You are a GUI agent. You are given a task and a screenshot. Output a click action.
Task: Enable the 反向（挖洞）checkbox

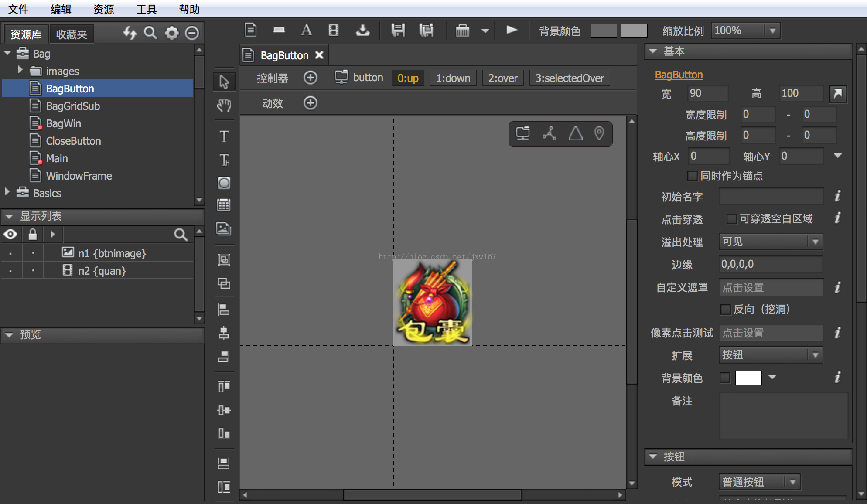pyautogui.click(x=725, y=310)
